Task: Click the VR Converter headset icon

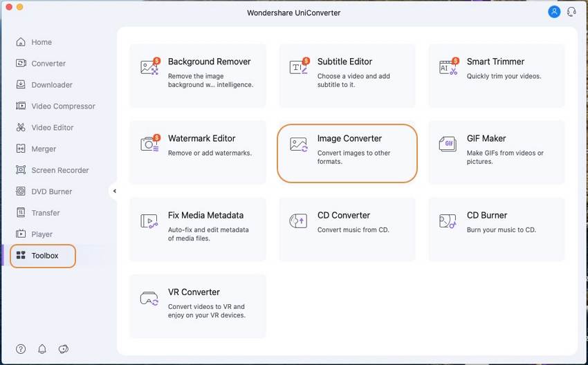Action: pos(149,299)
